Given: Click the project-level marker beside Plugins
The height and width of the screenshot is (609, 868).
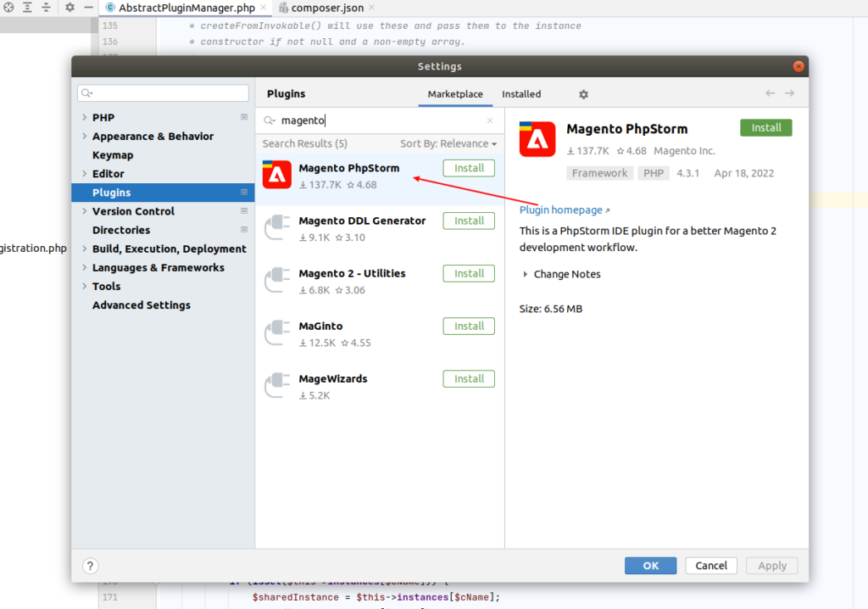Looking at the screenshot, I should pos(244,193).
